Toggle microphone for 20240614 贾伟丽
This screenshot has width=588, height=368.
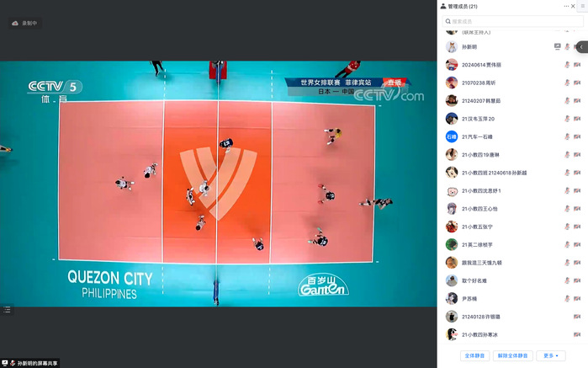pyautogui.click(x=567, y=65)
